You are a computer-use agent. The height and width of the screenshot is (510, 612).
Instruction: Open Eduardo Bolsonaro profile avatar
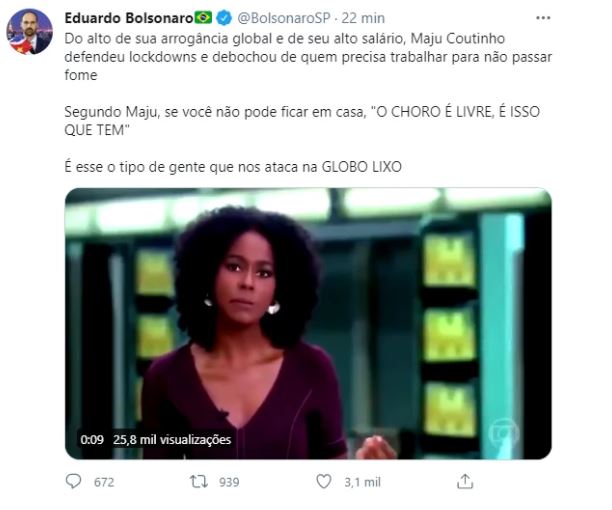pyautogui.click(x=30, y=31)
